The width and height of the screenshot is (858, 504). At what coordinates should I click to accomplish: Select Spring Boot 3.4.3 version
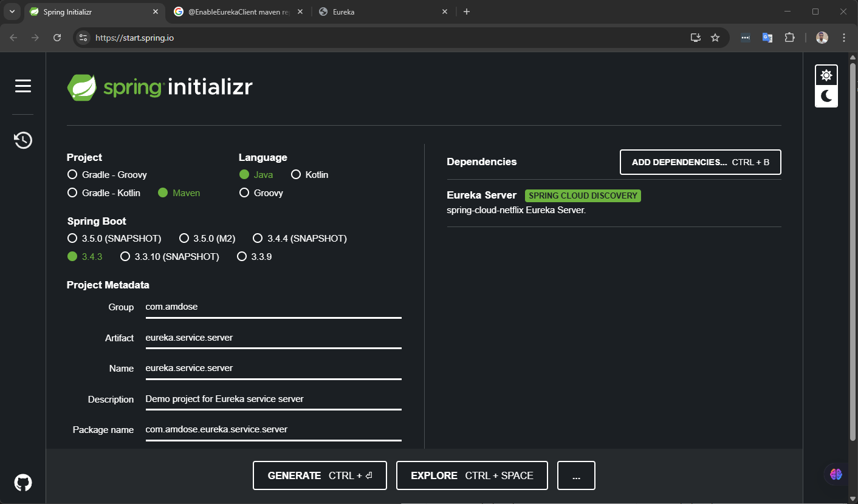pos(85,257)
